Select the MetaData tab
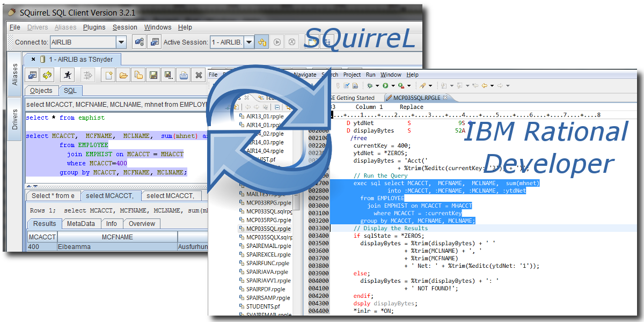 tap(81, 224)
